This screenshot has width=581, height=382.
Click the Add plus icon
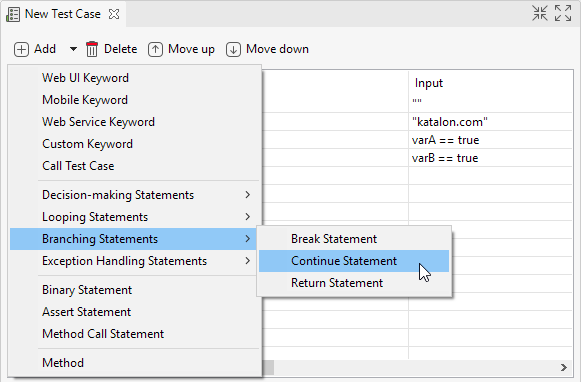tap(21, 49)
